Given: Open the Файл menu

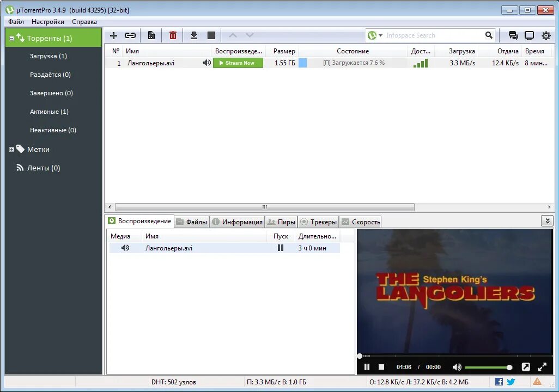Looking at the screenshot, I should (16, 22).
